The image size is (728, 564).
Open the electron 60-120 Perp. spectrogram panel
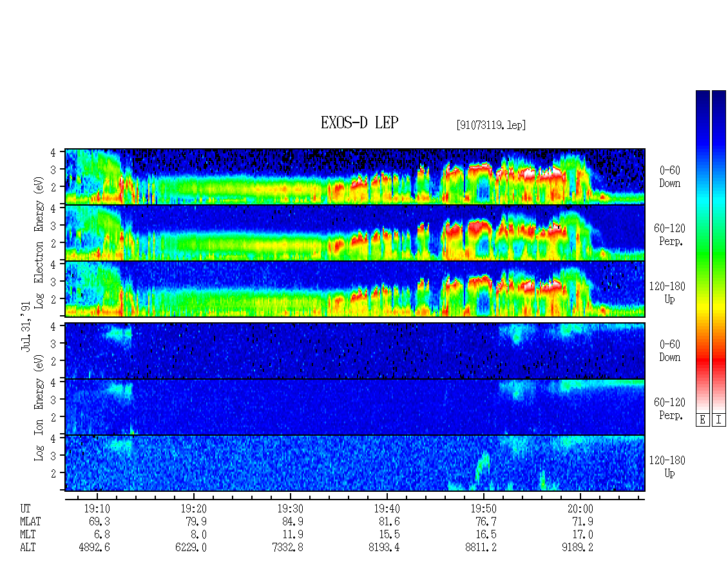click(355, 233)
